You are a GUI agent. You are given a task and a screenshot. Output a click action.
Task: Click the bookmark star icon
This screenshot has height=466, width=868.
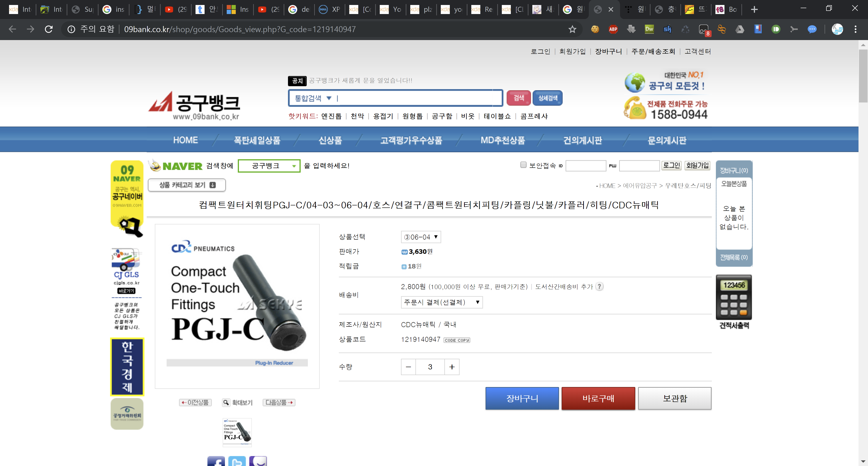click(x=572, y=29)
